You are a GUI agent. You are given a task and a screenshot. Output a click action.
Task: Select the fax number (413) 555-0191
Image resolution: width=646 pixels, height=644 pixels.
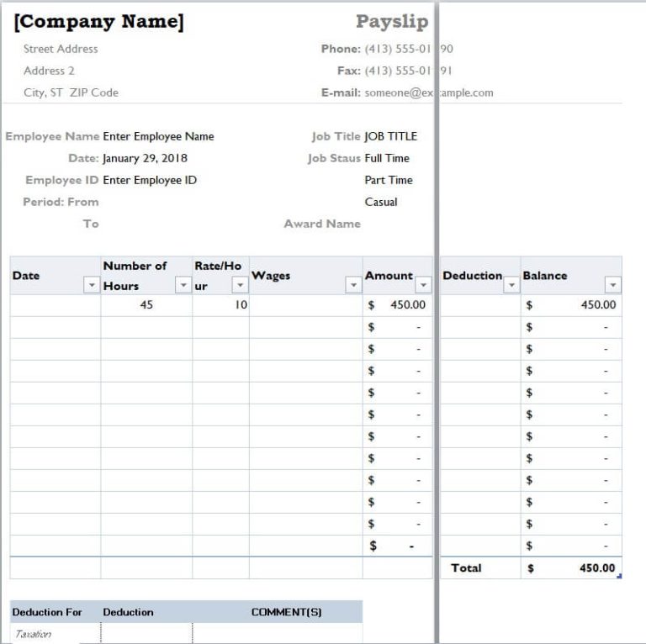(x=408, y=71)
